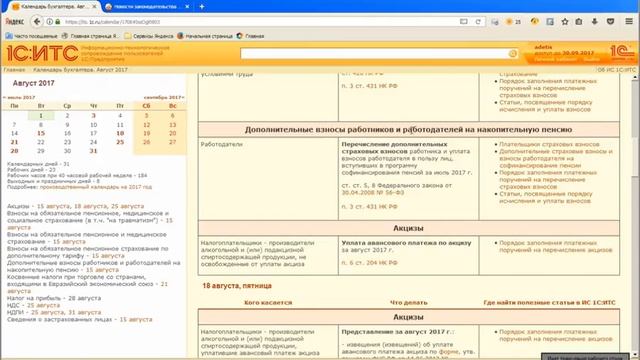Screen dimensions: 640x360
Task: Open new tab with plus button
Action: [202, 7]
